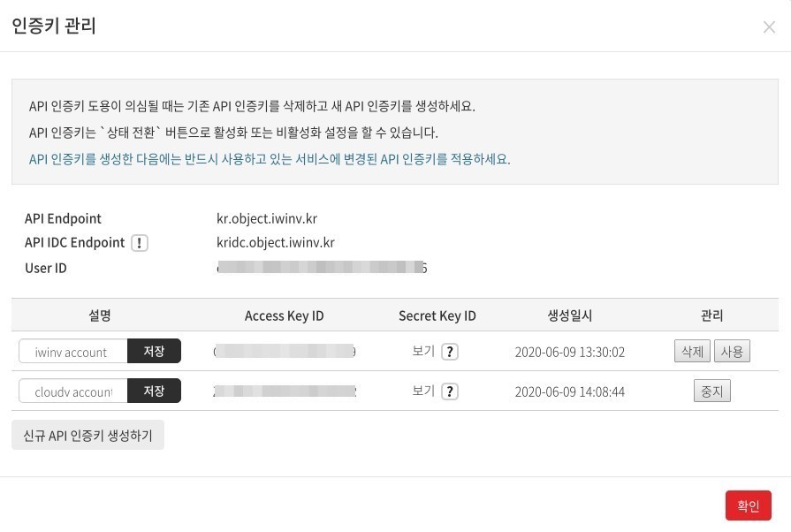The image size is (791, 532).
Task: Close the 인증키 관리 dialog with X
Action: click(x=769, y=27)
